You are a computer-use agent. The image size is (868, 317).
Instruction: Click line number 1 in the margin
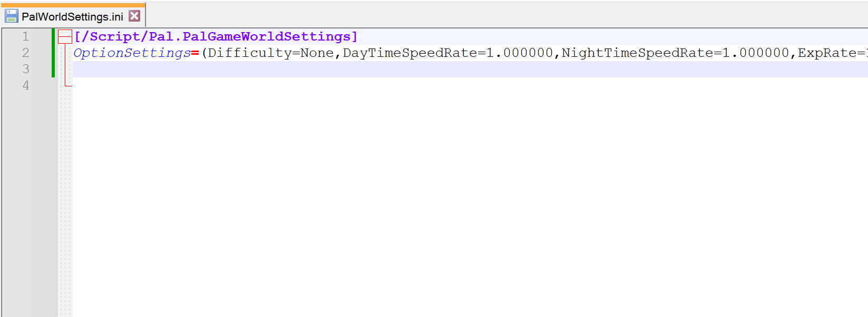point(25,37)
